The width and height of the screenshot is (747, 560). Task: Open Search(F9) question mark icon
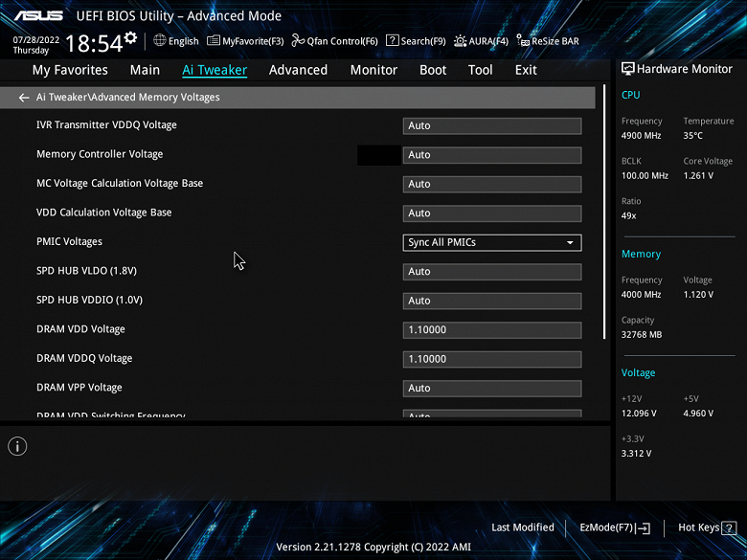392,40
